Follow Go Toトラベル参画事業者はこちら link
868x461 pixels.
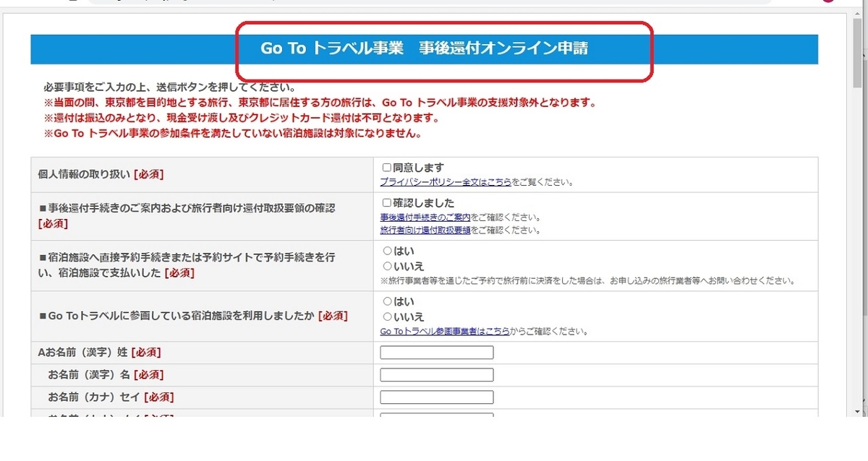coord(444,332)
